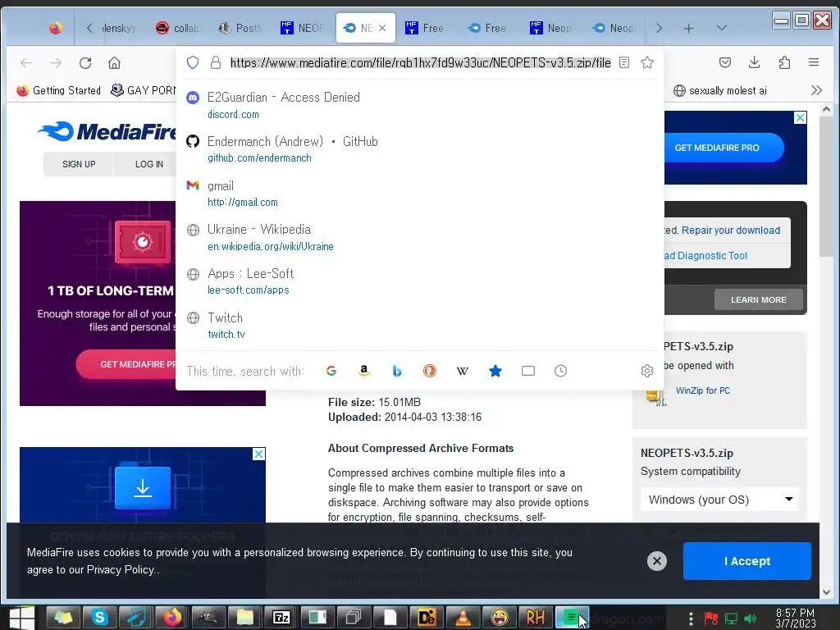Open the Windows Start button
This screenshot has width=840, height=630.
point(22,618)
